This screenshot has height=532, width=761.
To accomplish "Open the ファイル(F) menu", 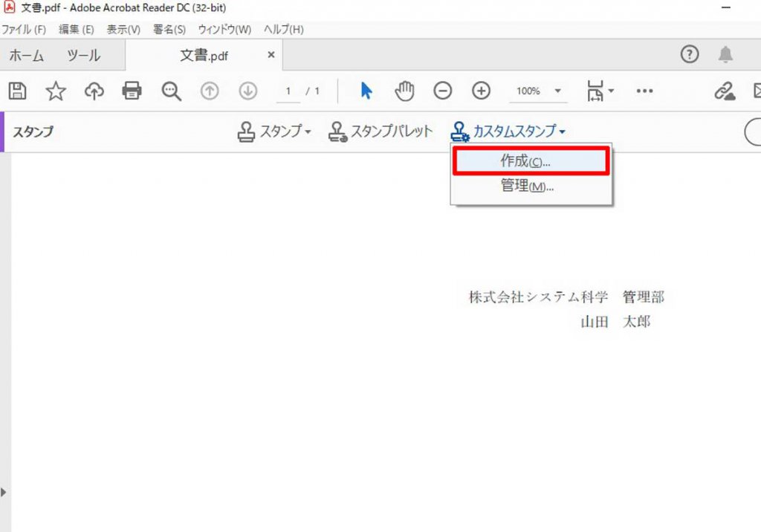I will (x=23, y=30).
